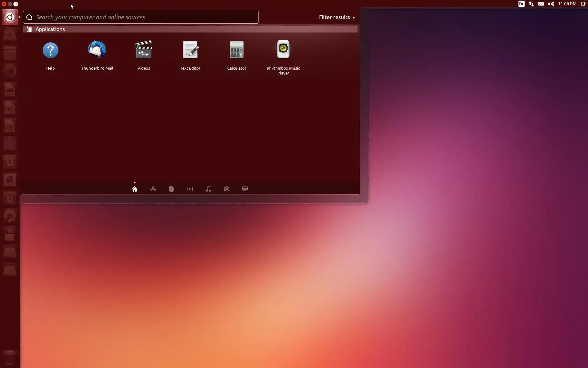Open the Social messages lens

[245, 189]
